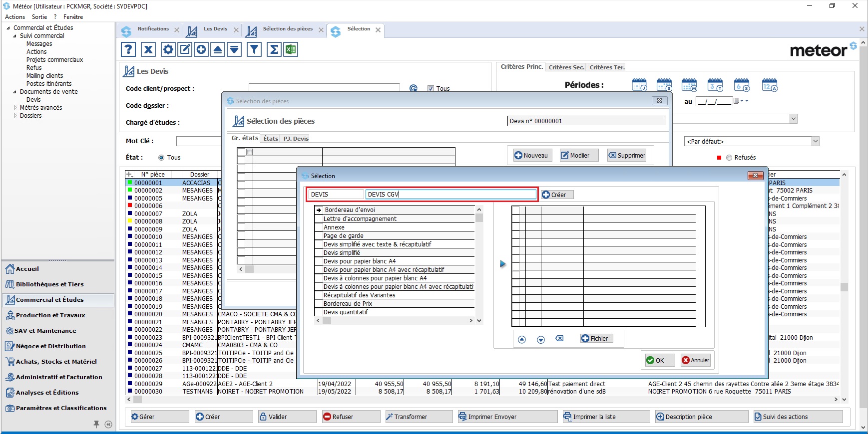
Task: Select Bordereau de Prix in the list
Action: (395, 304)
